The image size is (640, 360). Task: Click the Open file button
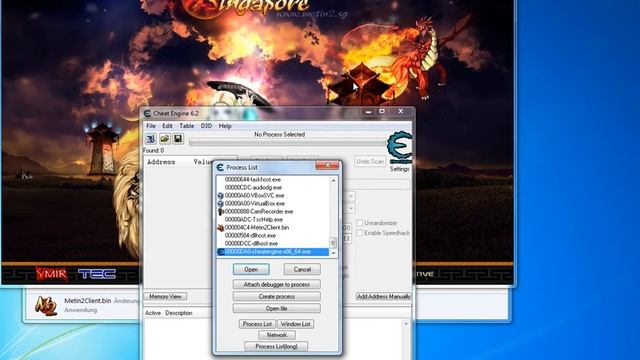click(277, 309)
